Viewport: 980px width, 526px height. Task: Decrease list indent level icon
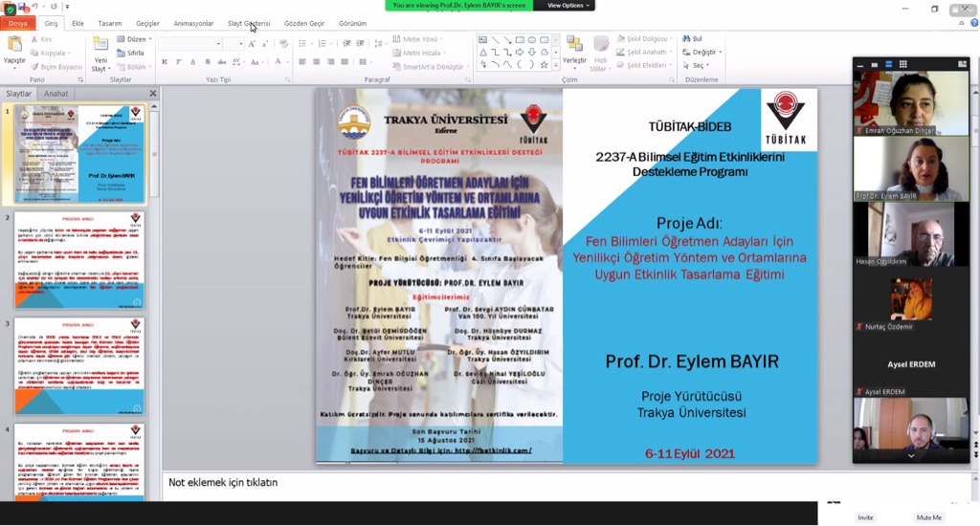[346, 44]
